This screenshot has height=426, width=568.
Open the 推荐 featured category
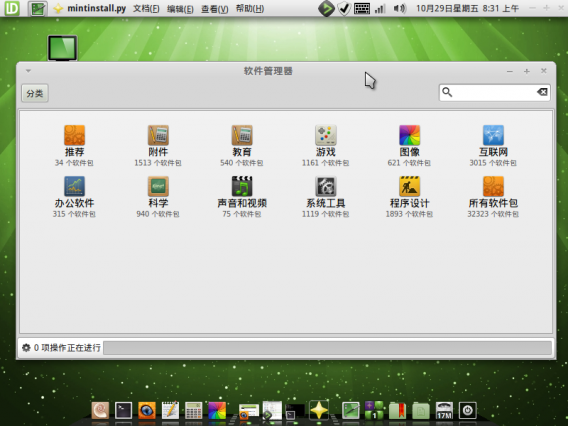pos(74,146)
